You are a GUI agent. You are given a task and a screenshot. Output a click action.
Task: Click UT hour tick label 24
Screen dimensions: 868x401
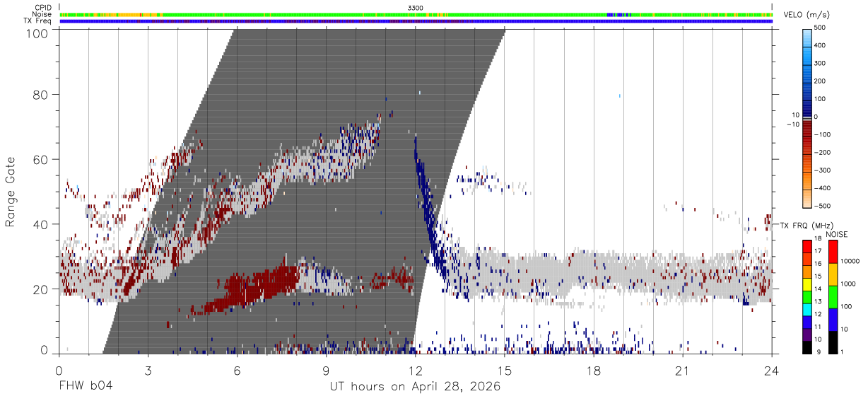[x=771, y=371]
